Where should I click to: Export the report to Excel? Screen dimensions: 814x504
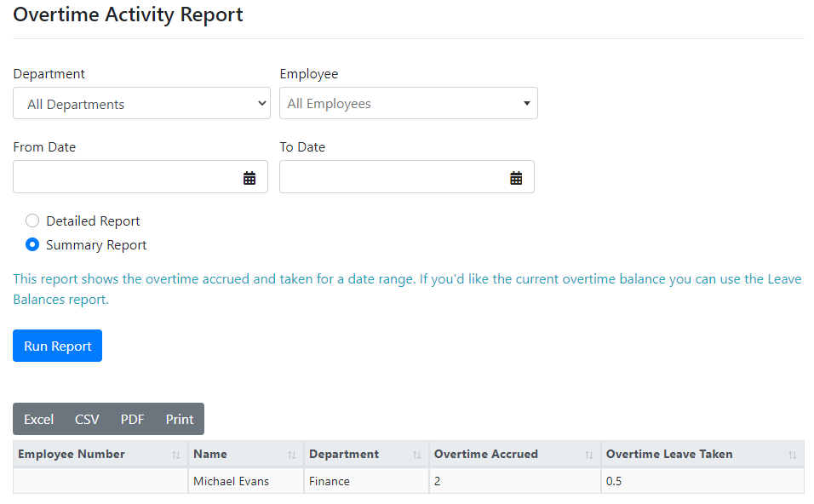38,419
